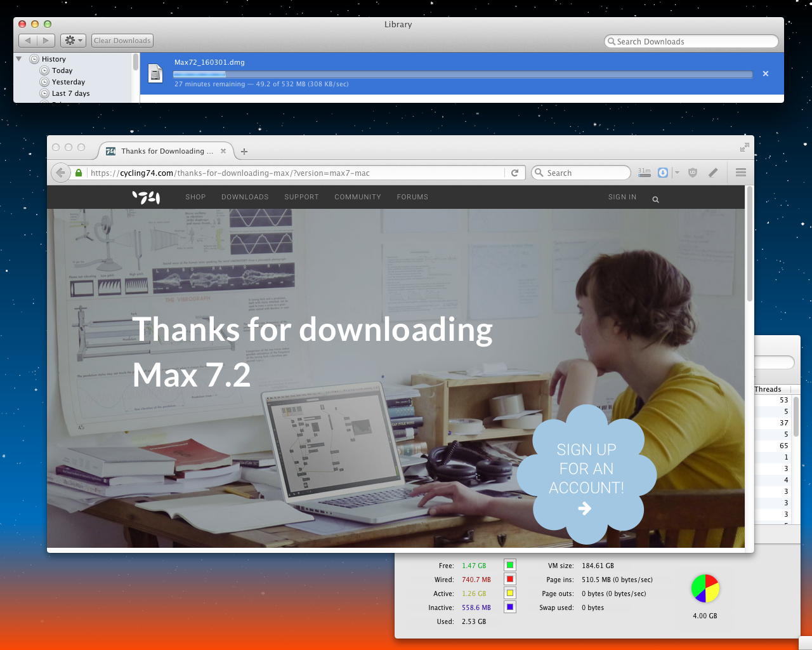Open the FORUMS menu item
The image size is (812, 650).
point(412,197)
